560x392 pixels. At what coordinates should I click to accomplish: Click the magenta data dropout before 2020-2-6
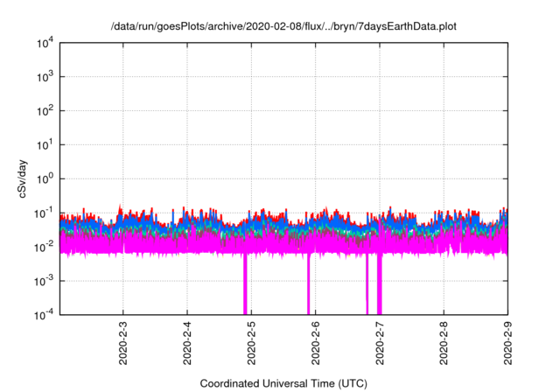coord(309,284)
